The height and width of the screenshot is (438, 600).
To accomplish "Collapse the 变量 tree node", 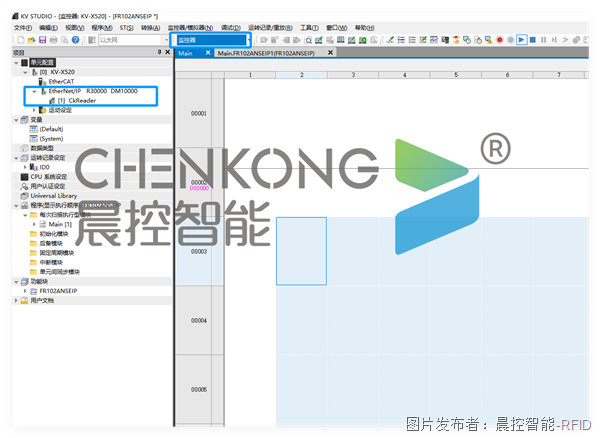I will pyautogui.click(x=16, y=120).
